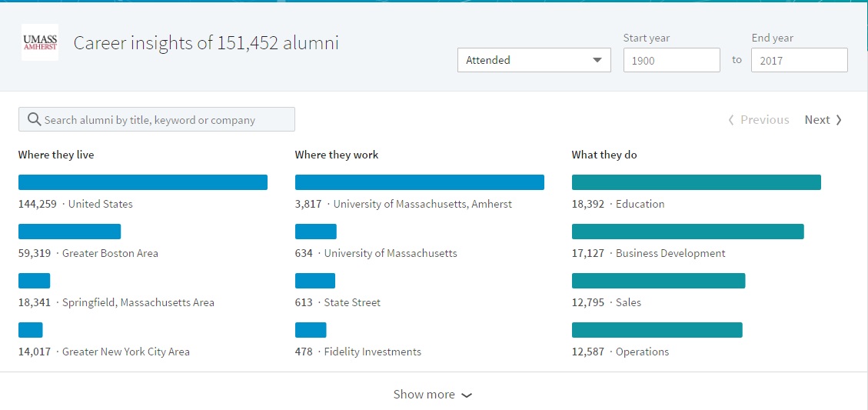Click the '613 · State Street' label
The image size is (868, 410).
pyautogui.click(x=338, y=302)
